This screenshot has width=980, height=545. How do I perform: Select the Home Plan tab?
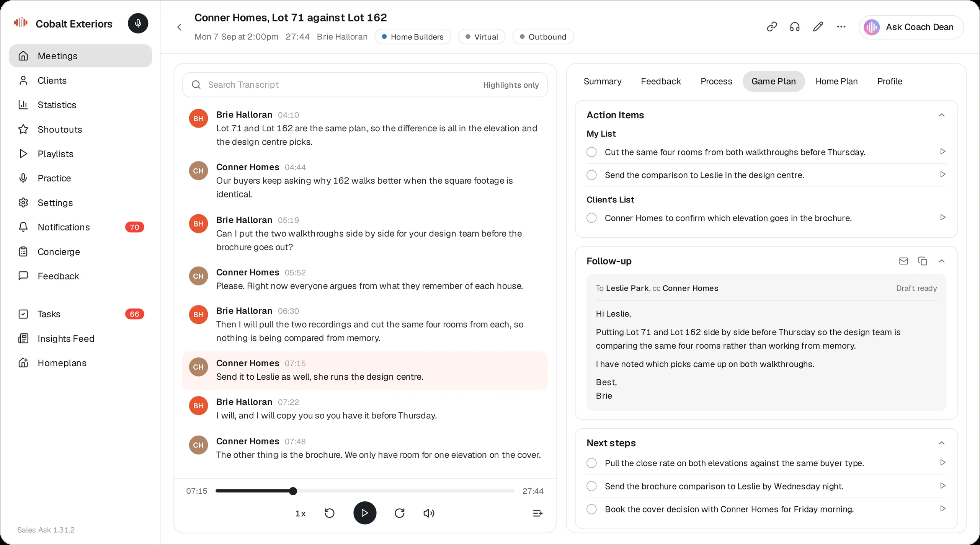(836, 81)
